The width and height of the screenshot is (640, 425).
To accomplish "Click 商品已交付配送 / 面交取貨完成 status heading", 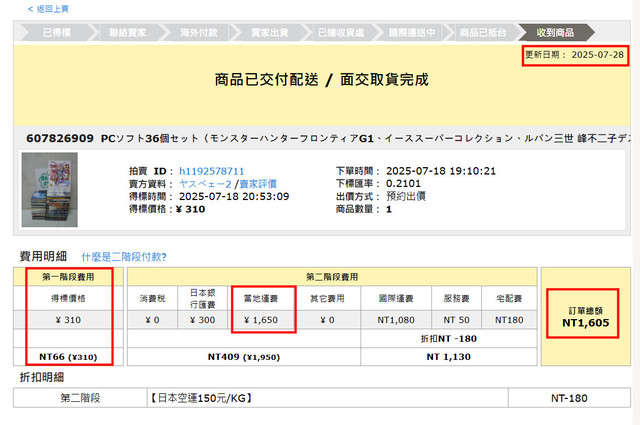I will click(322, 80).
